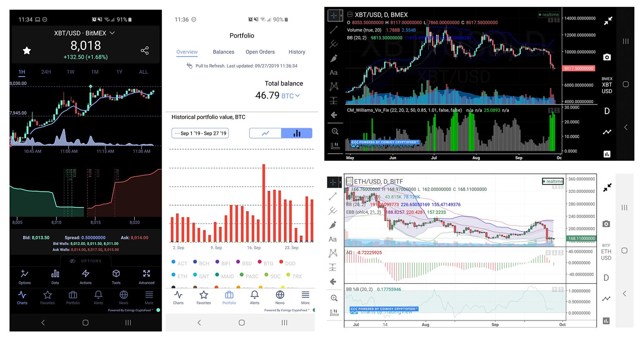Open the Actions lightning menu
Image resolution: width=644 pixels, height=340 pixels.
pos(86,277)
